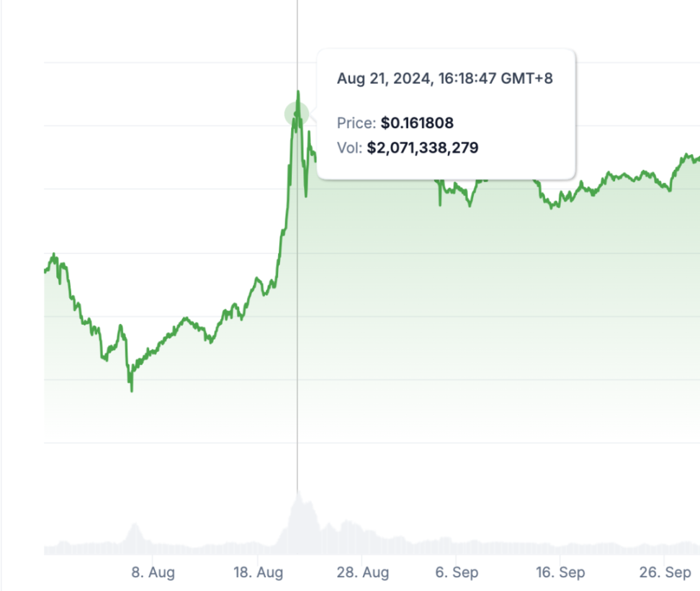Click the "8. Aug" date axis label
The width and height of the screenshot is (700, 591).
[x=153, y=573]
